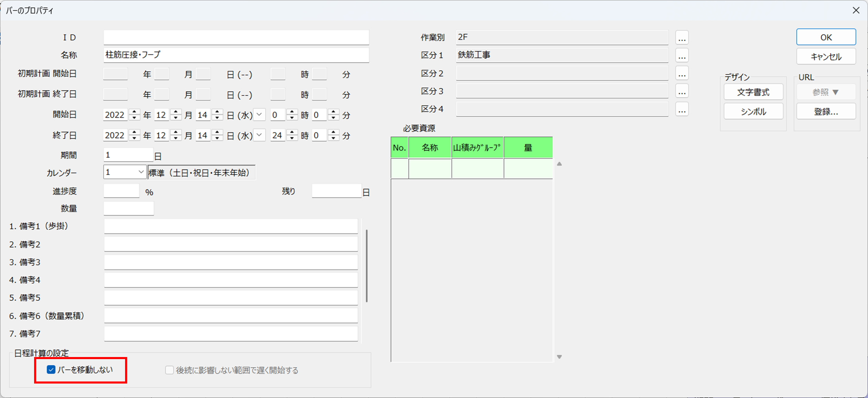The height and width of the screenshot is (398, 868).
Task: Decrease the 終了日 hour with down arrow
Action: tap(292, 138)
